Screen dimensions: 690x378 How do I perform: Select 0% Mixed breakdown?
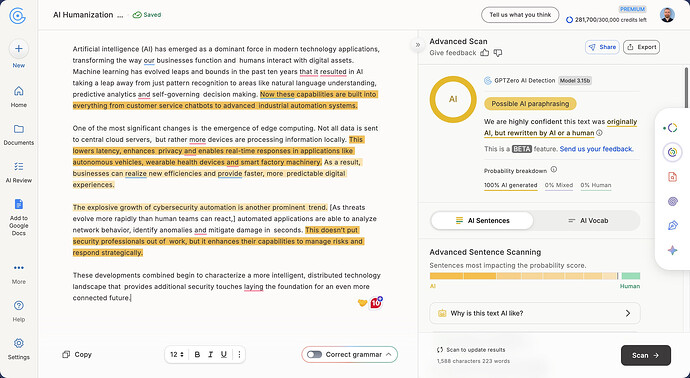pyautogui.click(x=558, y=185)
